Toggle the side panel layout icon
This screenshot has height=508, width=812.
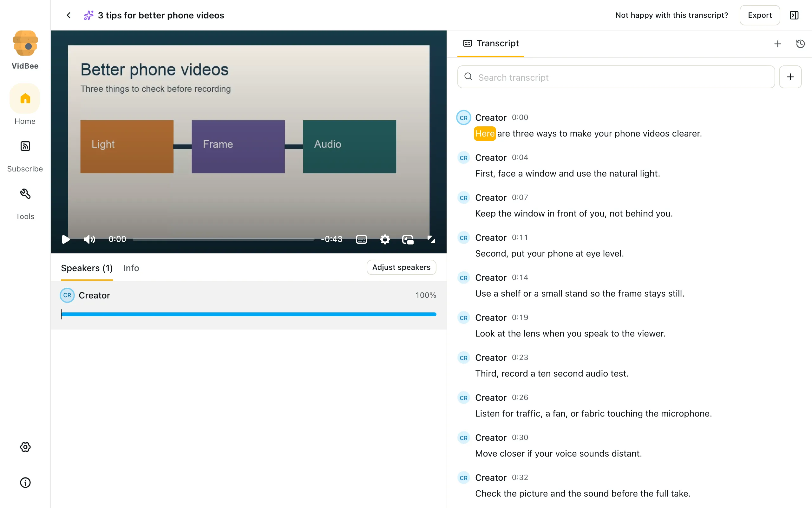click(x=794, y=15)
